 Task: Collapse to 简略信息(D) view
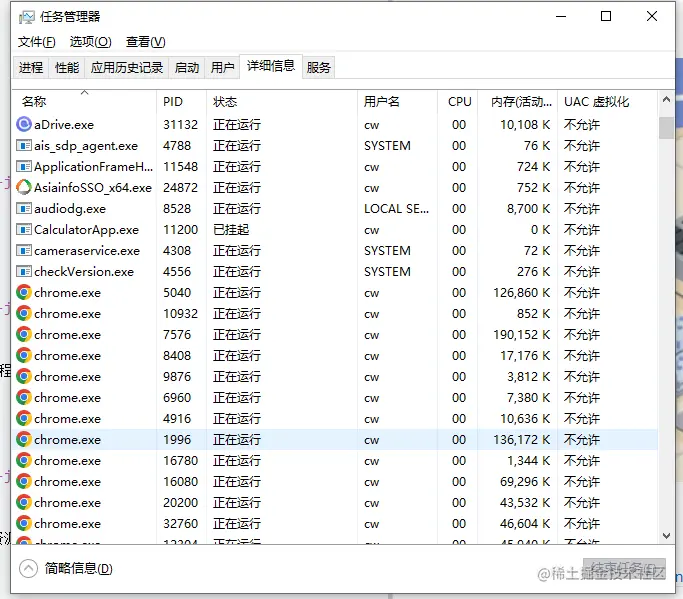click(x=66, y=569)
